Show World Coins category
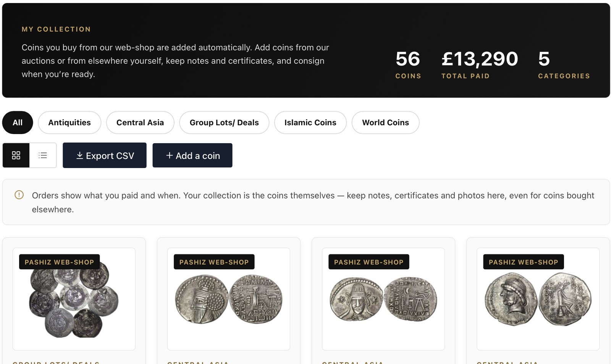 [x=386, y=123]
